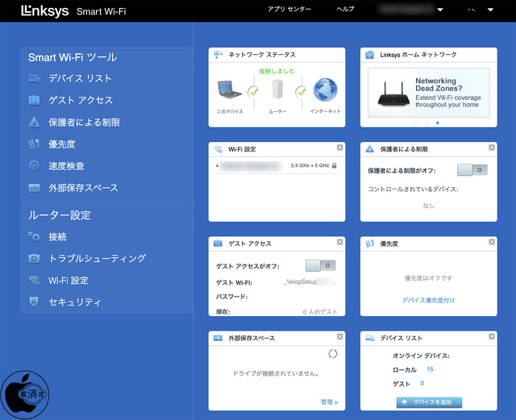Screen dimensions: 516x420
Task: Refresh the external storage widget
Action: tap(333, 354)
